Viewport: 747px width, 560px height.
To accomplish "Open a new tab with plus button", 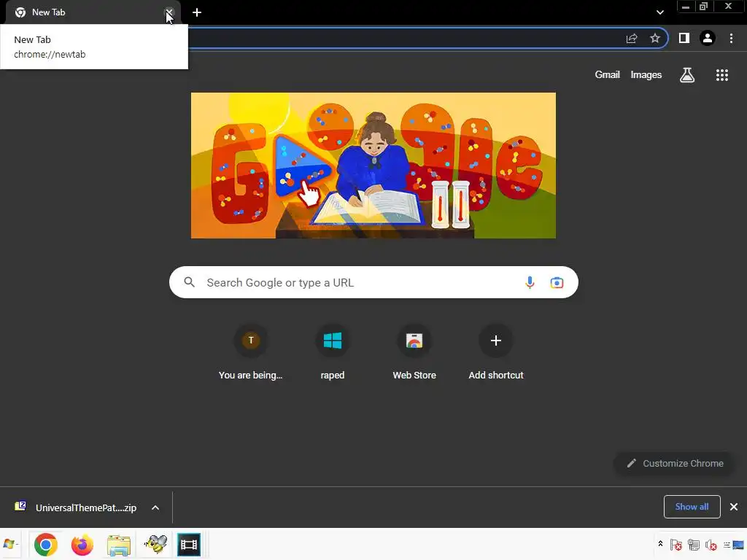I will click(x=197, y=12).
